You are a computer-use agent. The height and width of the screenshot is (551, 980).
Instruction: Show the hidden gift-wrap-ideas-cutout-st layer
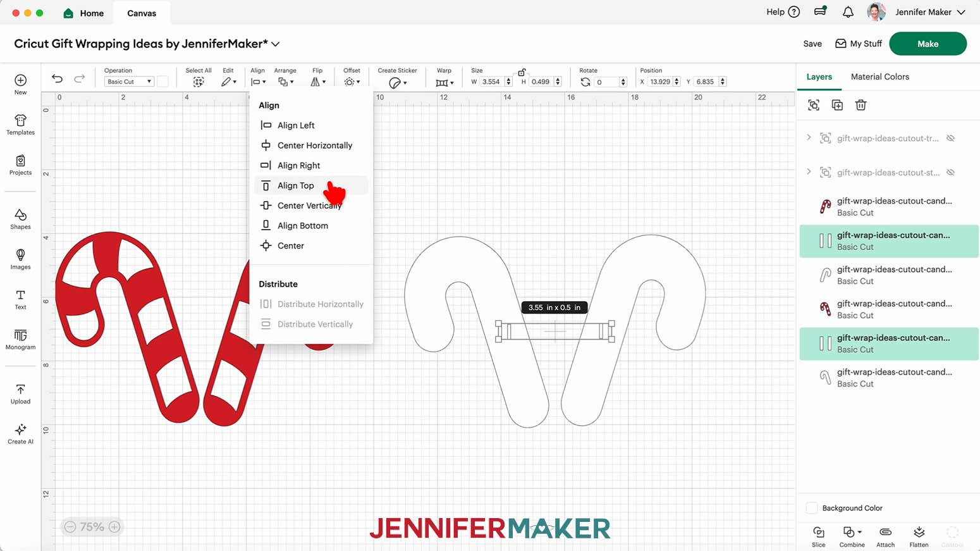click(x=950, y=172)
